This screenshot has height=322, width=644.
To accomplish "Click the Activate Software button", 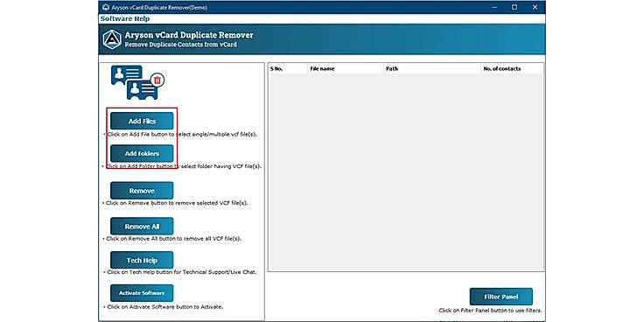I will pyautogui.click(x=142, y=293).
